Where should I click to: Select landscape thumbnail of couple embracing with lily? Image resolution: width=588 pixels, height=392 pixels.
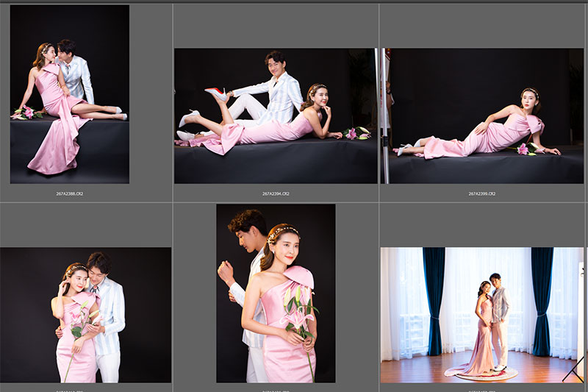pyautogui.click(x=85, y=315)
